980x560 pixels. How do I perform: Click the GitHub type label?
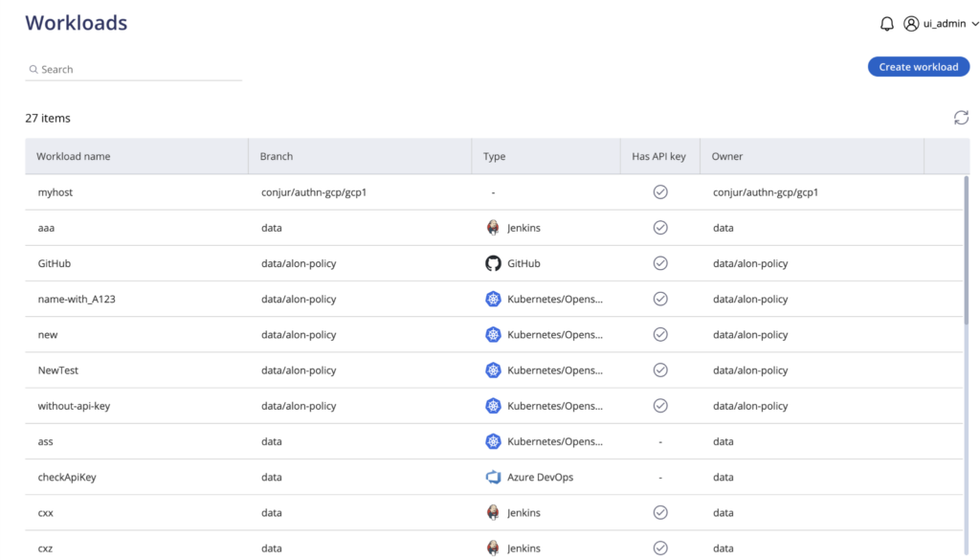523,263
